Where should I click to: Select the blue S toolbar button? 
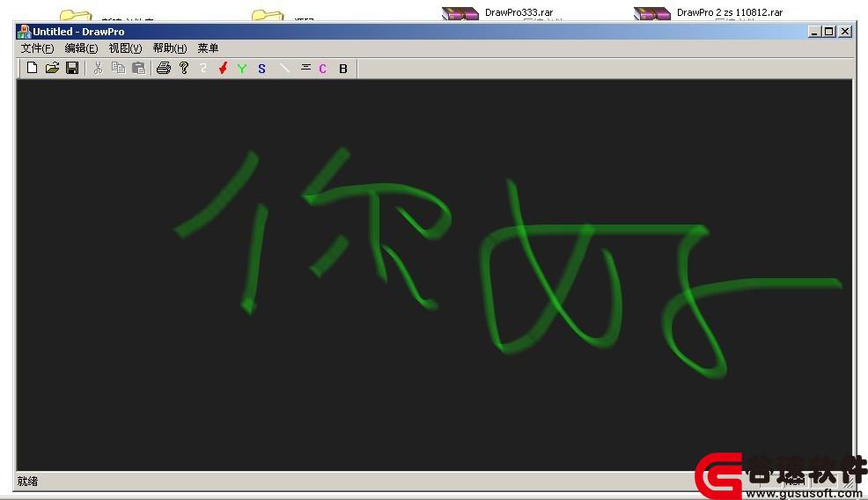tap(261, 68)
